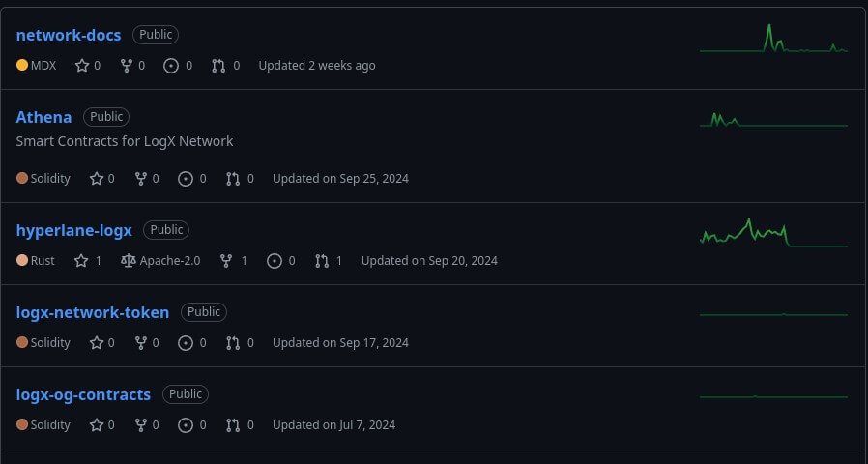Open the Athena repository link
This screenshot has width=868, height=464.
tap(43, 117)
